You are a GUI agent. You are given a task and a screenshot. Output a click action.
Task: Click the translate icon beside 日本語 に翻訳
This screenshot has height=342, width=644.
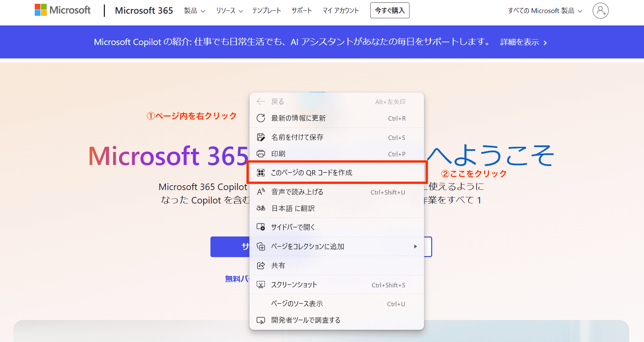pos(261,208)
